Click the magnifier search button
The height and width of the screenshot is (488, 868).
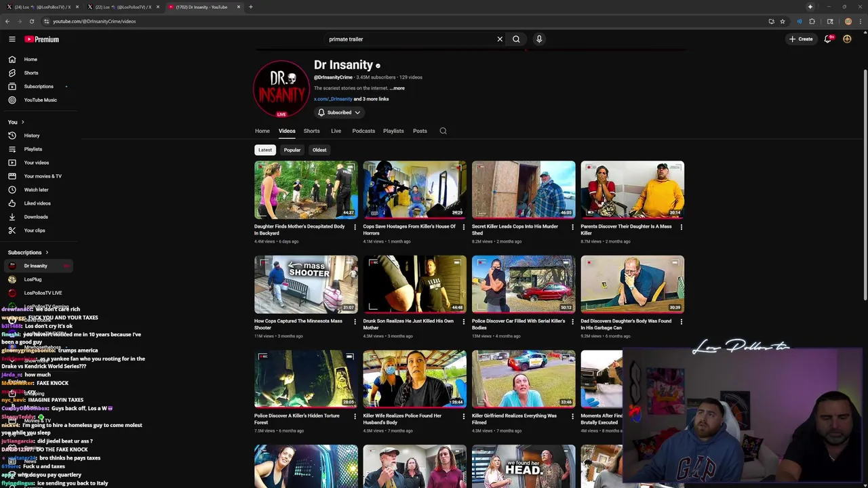(516, 39)
